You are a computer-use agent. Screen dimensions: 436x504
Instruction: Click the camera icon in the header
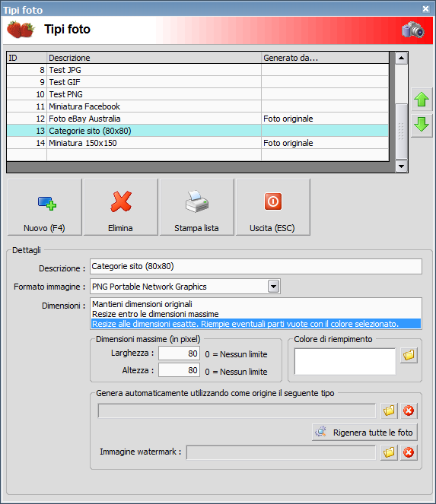413,30
